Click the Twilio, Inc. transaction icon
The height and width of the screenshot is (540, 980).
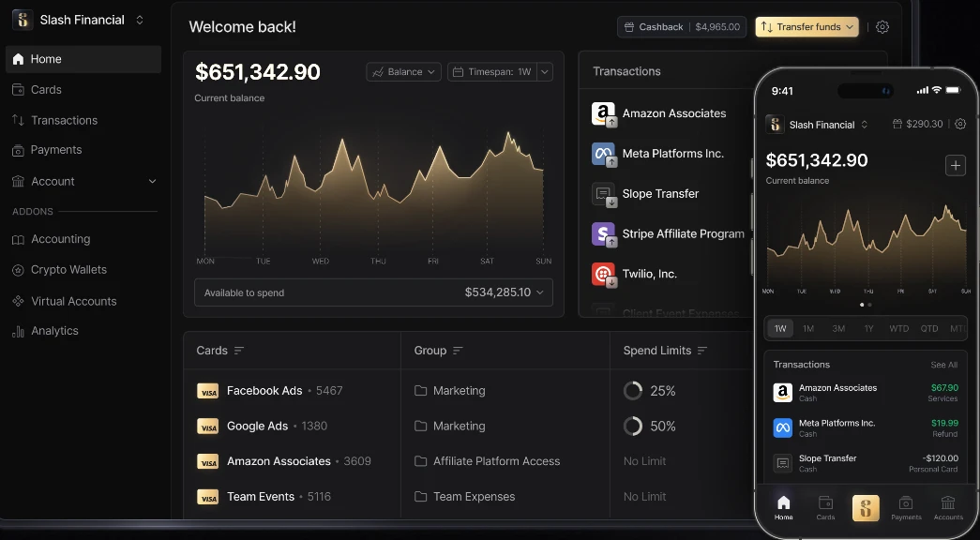[x=603, y=275]
